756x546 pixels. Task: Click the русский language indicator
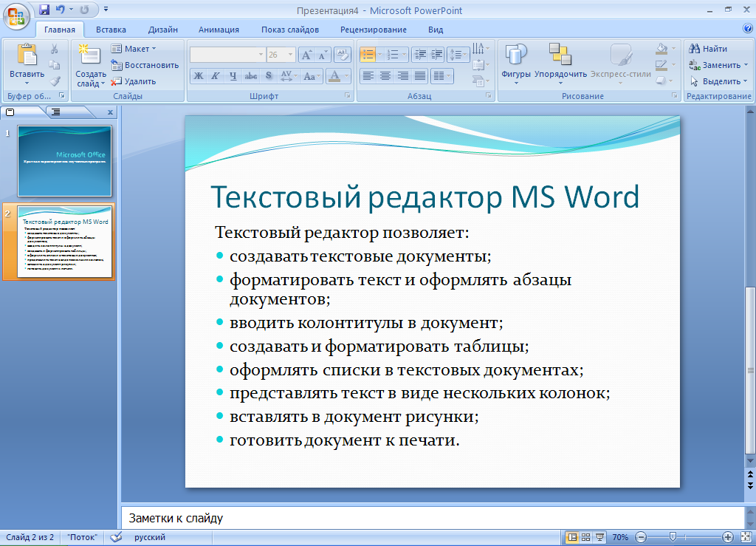pyautogui.click(x=149, y=537)
